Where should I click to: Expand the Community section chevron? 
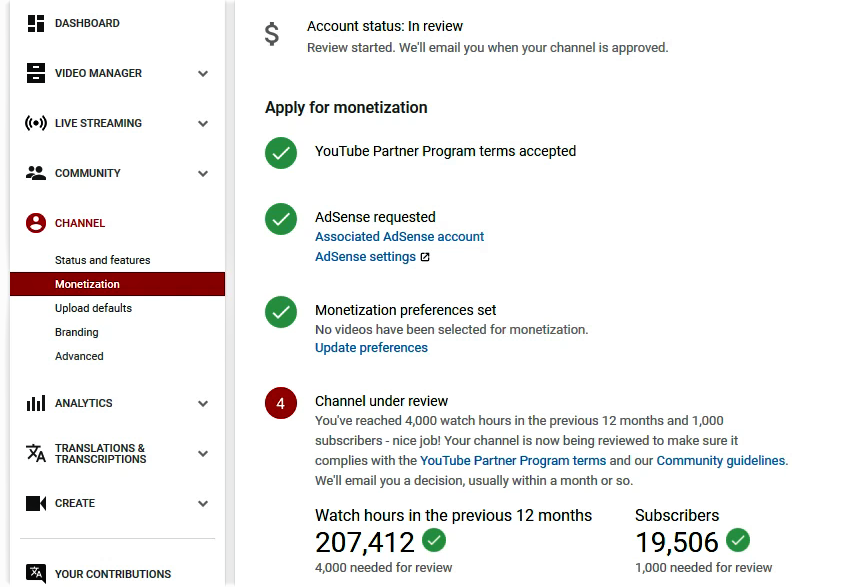click(203, 173)
